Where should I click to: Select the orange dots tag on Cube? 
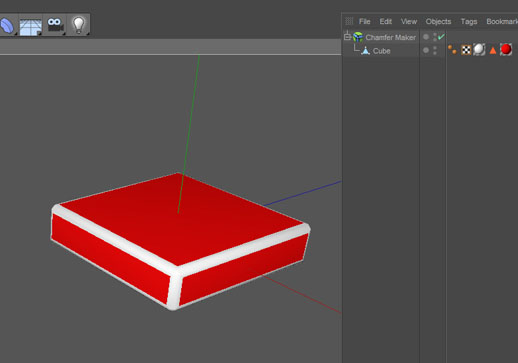pyautogui.click(x=452, y=50)
